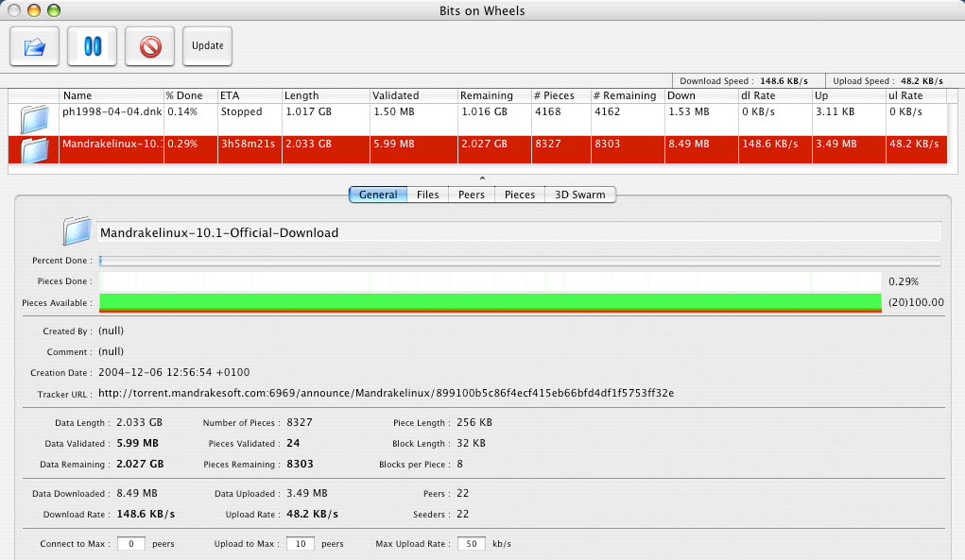Open the Peers tab
The image size is (965, 560).
coord(472,195)
